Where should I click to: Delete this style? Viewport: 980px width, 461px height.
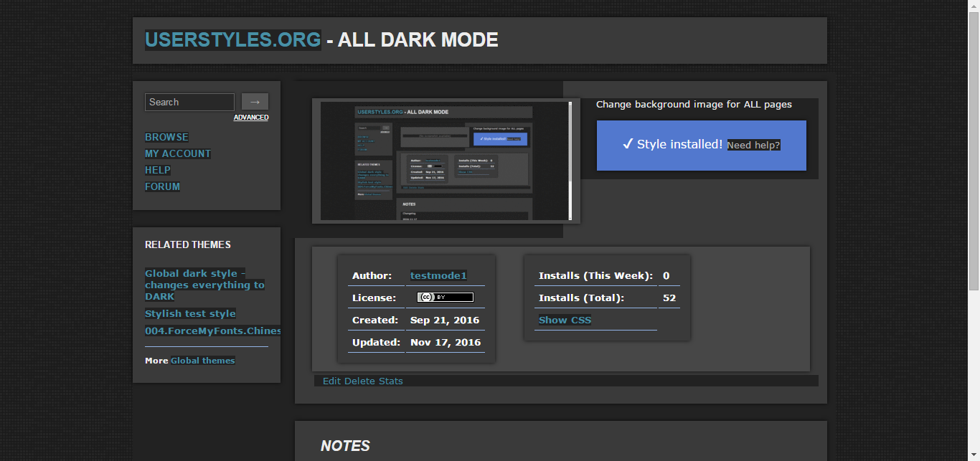click(x=359, y=381)
